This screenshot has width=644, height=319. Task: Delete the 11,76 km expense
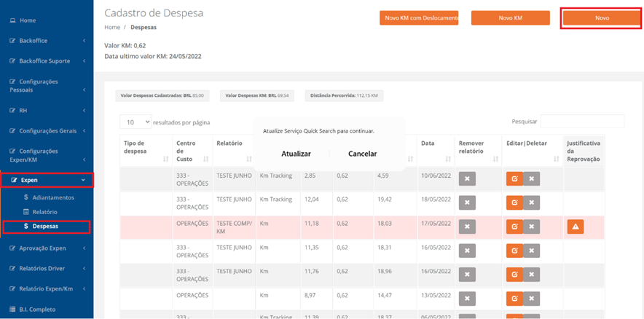(x=532, y=275)
